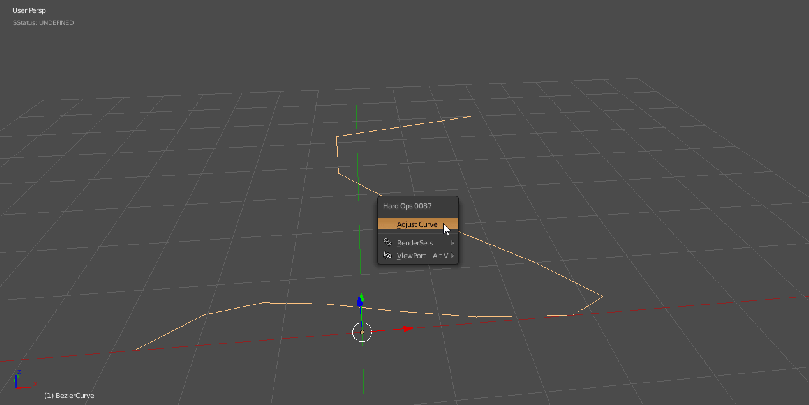809x405 pixels.
Task: Click the 3D cursor circle
Action: [361, 331]
